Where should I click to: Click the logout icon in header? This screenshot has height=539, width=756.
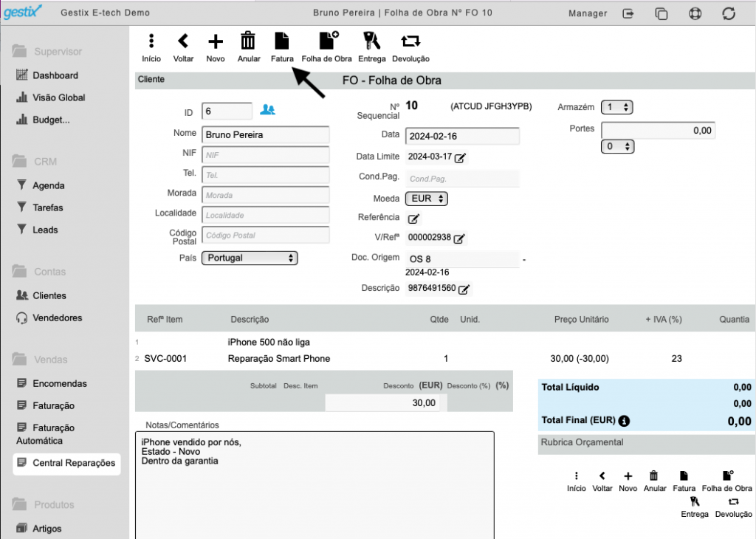point(628,13)
